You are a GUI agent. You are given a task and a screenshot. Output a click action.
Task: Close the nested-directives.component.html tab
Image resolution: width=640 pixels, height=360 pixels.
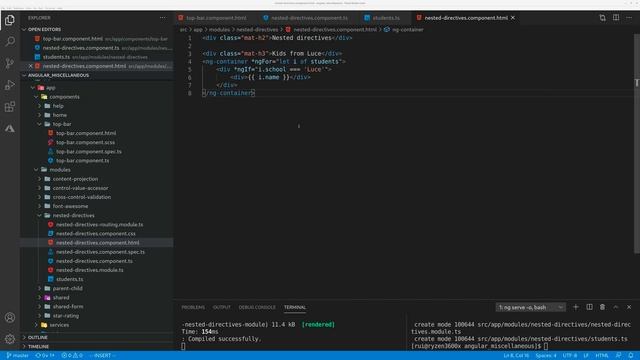513,18
